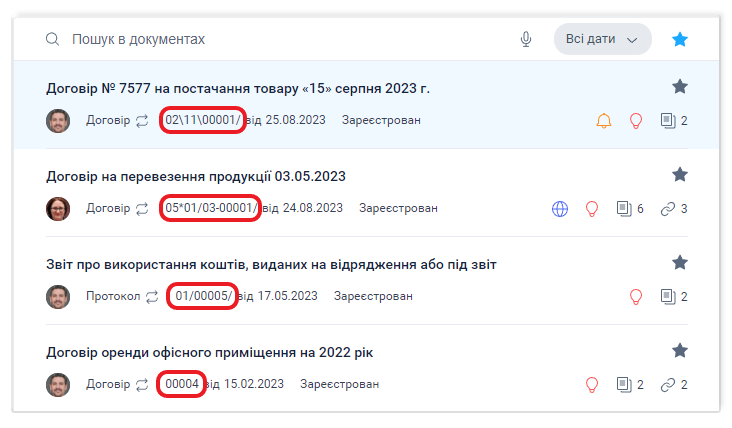732x428 pixels.
Task: Star the contract № 7577 document
Action: tap(680, 87)
